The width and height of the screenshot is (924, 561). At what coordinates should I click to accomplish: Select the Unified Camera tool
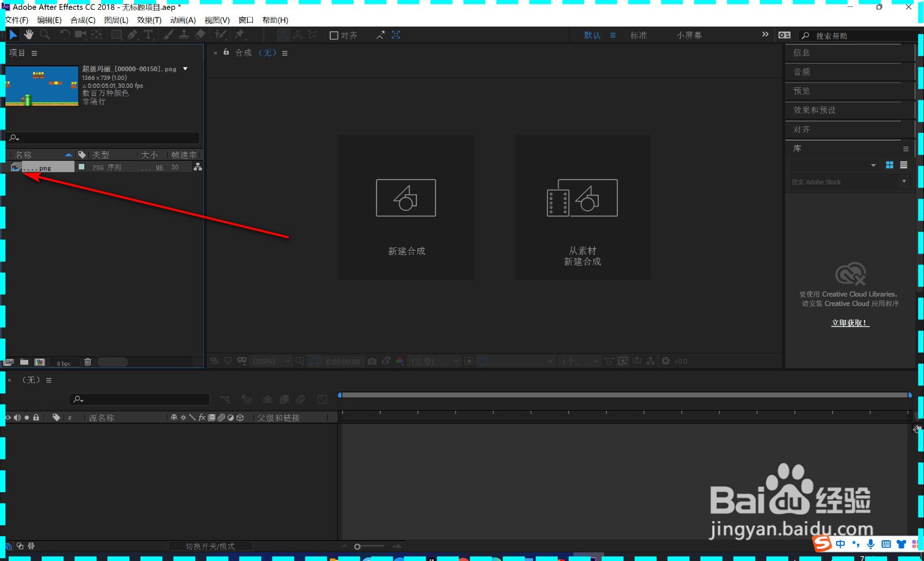(x=80, y=35)
